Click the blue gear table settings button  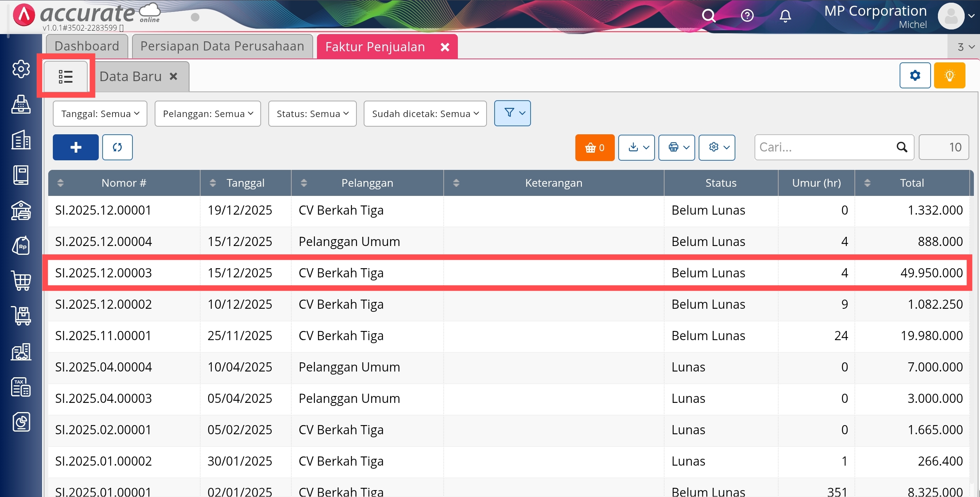[915, 75]
